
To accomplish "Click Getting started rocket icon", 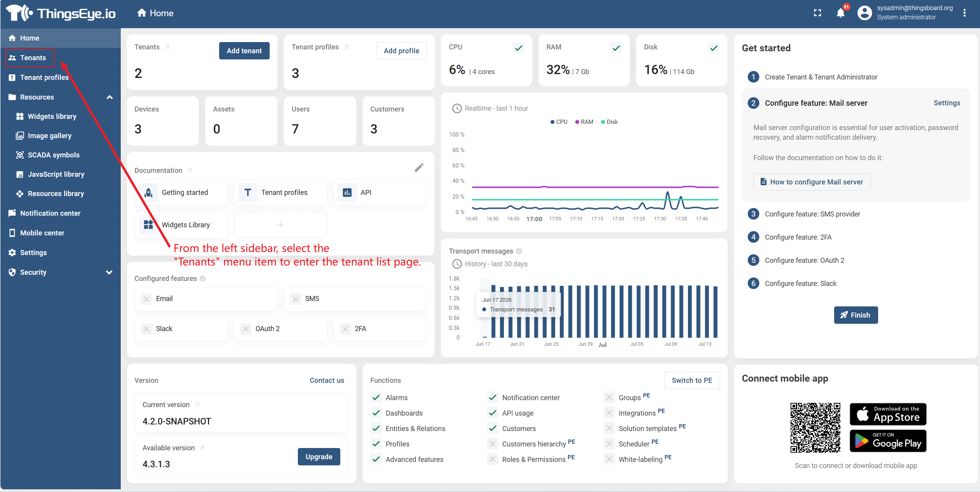I will pos(148,193).
